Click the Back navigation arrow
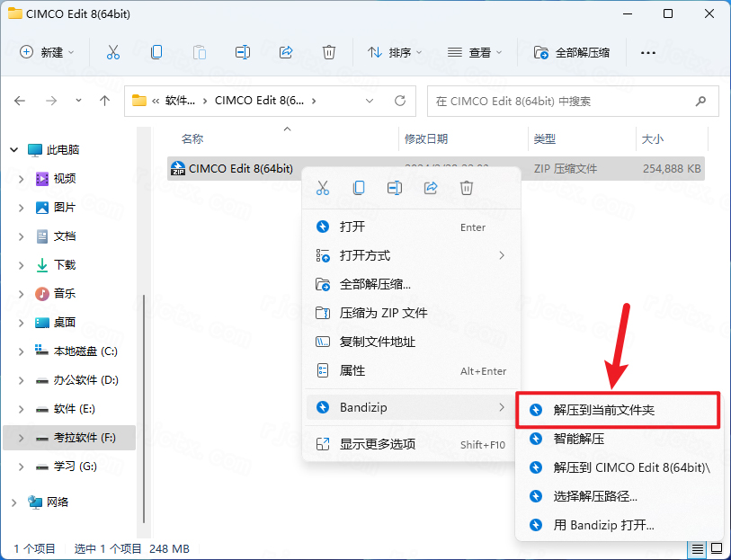 coord(20,101)
